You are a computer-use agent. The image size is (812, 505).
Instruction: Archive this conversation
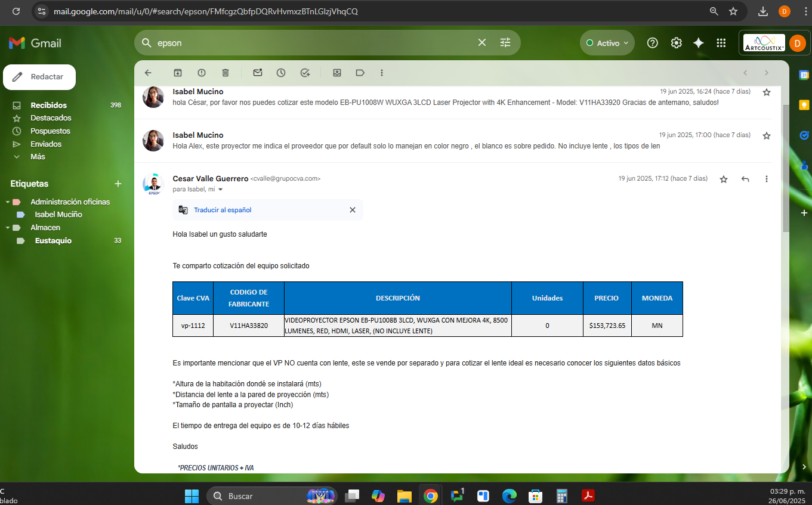178,73
